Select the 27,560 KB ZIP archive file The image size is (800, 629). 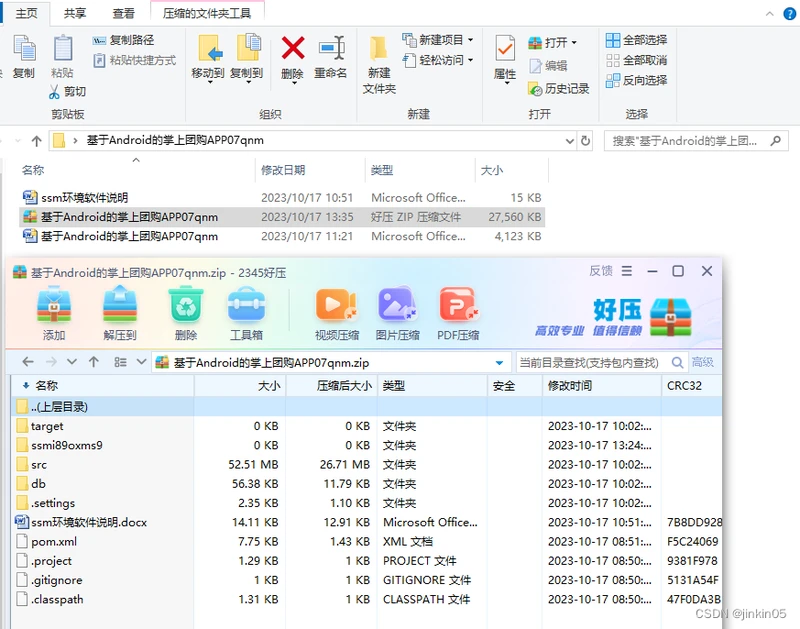tap(282, 217)
